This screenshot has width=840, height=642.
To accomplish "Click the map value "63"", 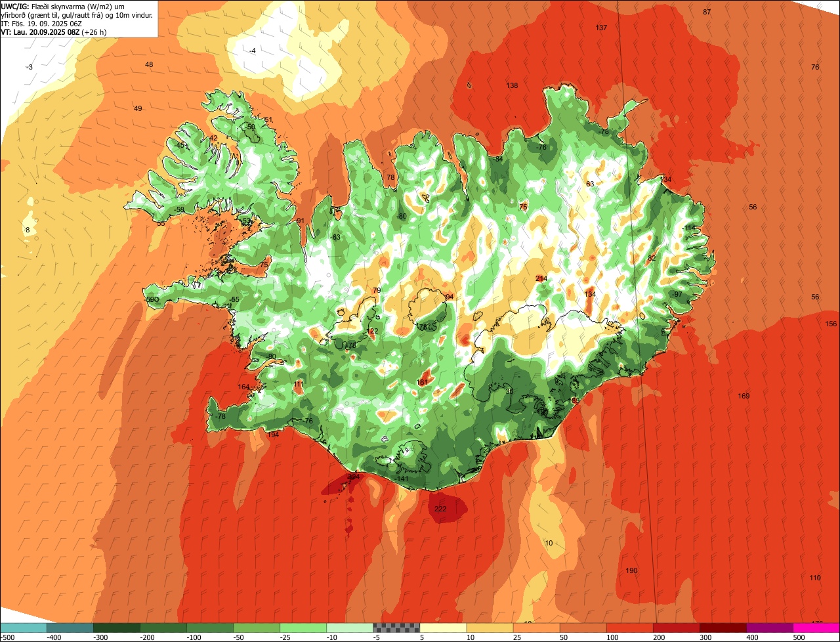I will coord(590,184).
